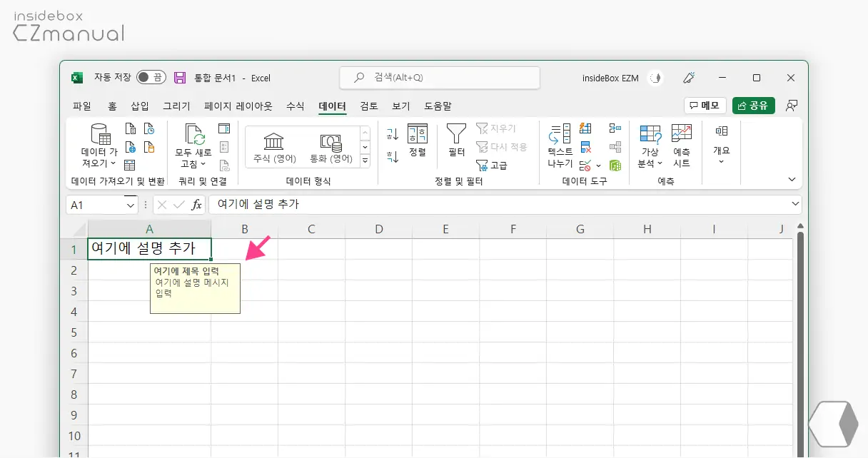Image resolution: width=868 pixels, height=458 pixels.
Task: Switch to the 그리기 (Draw) tab
Action: point(176,106)
